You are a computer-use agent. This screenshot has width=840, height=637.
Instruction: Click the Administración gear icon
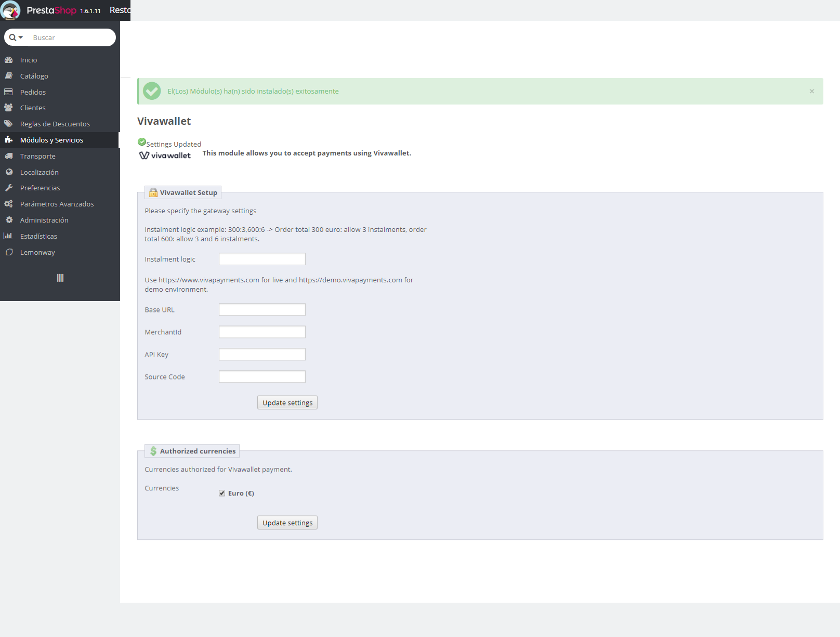click(9, 220)
